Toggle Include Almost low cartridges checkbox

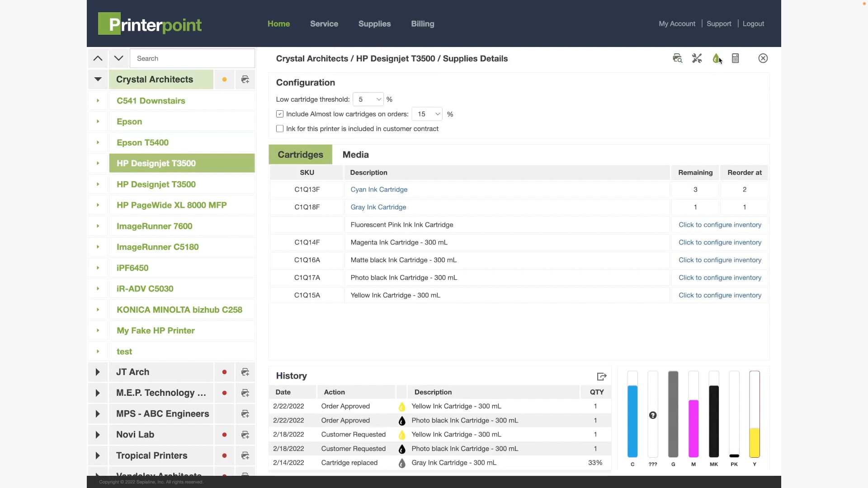tap(280, 114)
